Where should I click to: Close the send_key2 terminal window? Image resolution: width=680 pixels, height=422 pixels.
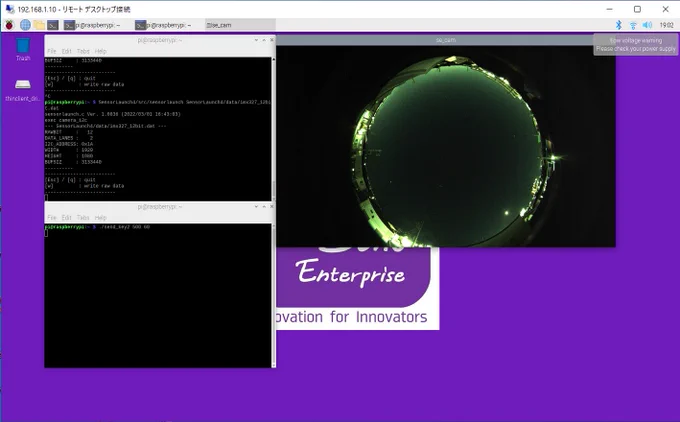[271, 206]
